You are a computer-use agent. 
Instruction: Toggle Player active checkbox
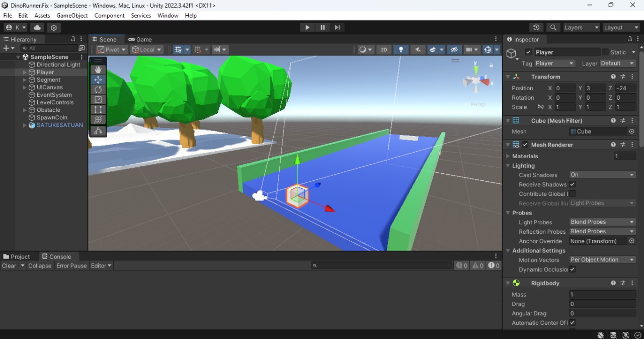coord(528,52)
